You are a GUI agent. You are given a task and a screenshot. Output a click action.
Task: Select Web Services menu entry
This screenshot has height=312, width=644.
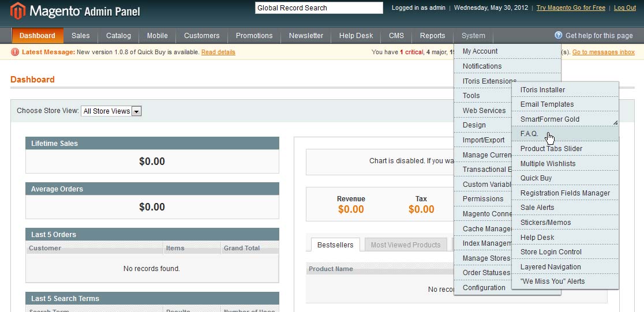point(482,110)
